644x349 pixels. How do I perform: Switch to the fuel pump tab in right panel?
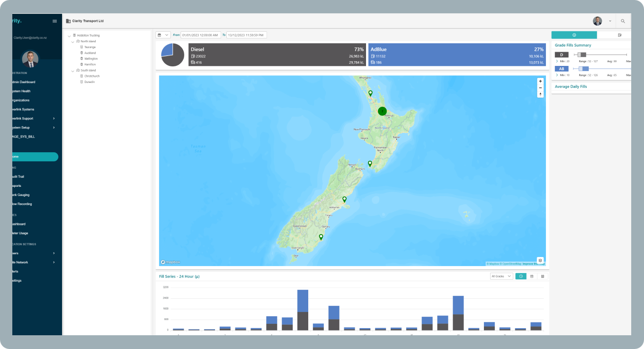tap(619, 35)
